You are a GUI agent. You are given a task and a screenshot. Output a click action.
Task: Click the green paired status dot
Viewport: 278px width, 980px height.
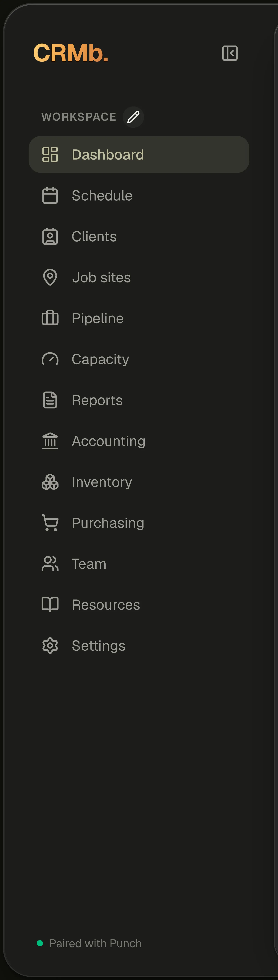pyautogui.click(x=40, y=943)
